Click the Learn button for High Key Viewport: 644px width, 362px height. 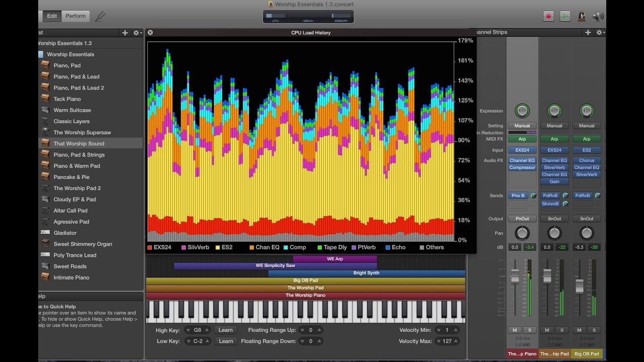225,330
